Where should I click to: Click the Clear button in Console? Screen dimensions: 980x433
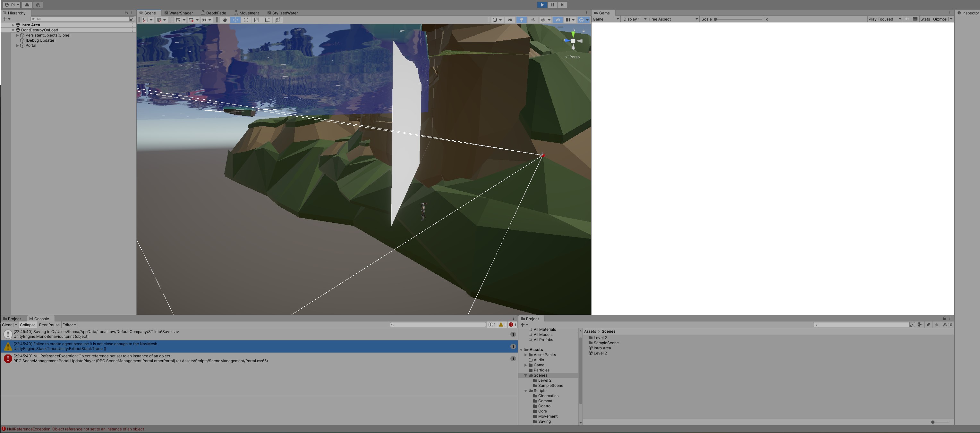(x=6, y=325)
